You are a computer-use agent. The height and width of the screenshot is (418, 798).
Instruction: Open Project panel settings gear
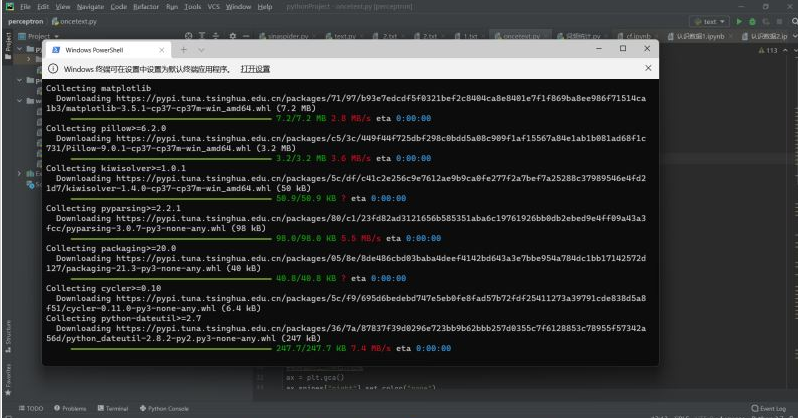[233, 36]
